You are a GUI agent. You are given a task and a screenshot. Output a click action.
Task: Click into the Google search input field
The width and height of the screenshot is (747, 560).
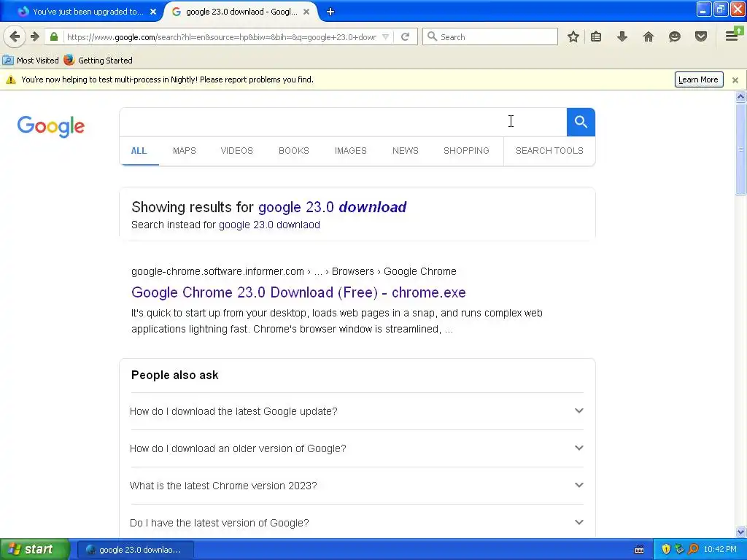point(343,122)
